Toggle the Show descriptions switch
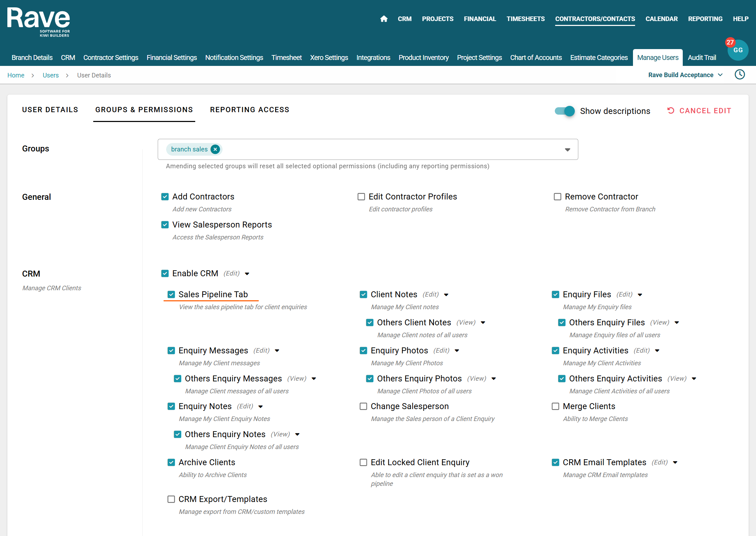The height and width of the screenshot is (536, 756). pos(565,111)
